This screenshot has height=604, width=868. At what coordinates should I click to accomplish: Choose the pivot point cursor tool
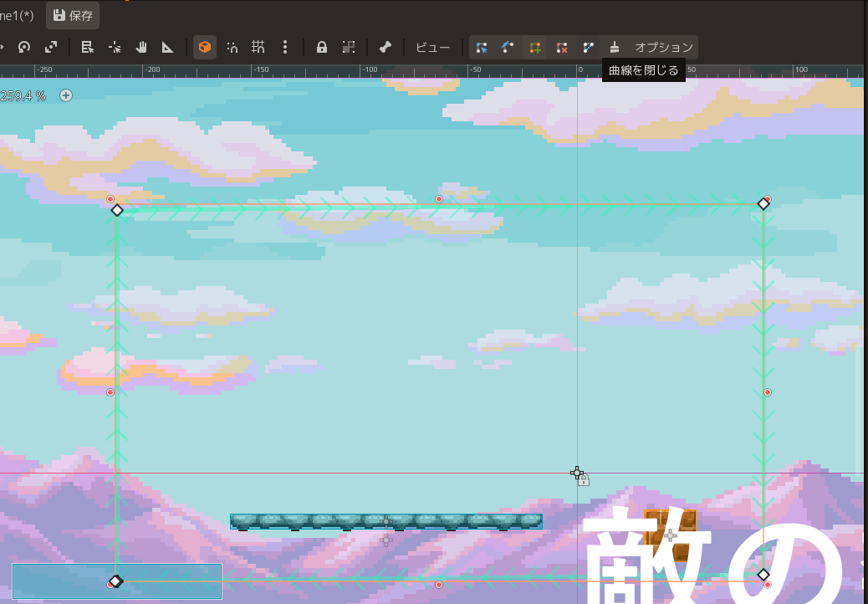click(x=115, y=47)
